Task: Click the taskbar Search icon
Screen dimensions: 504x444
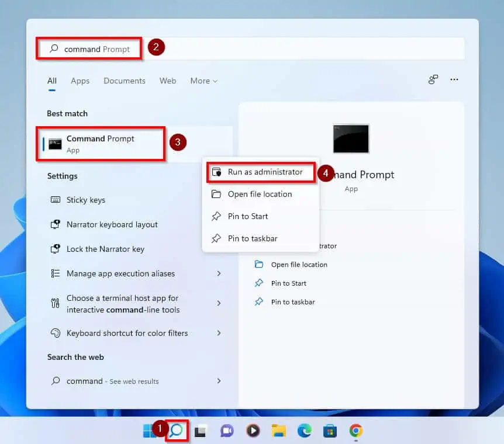Action: pos(176,431)
